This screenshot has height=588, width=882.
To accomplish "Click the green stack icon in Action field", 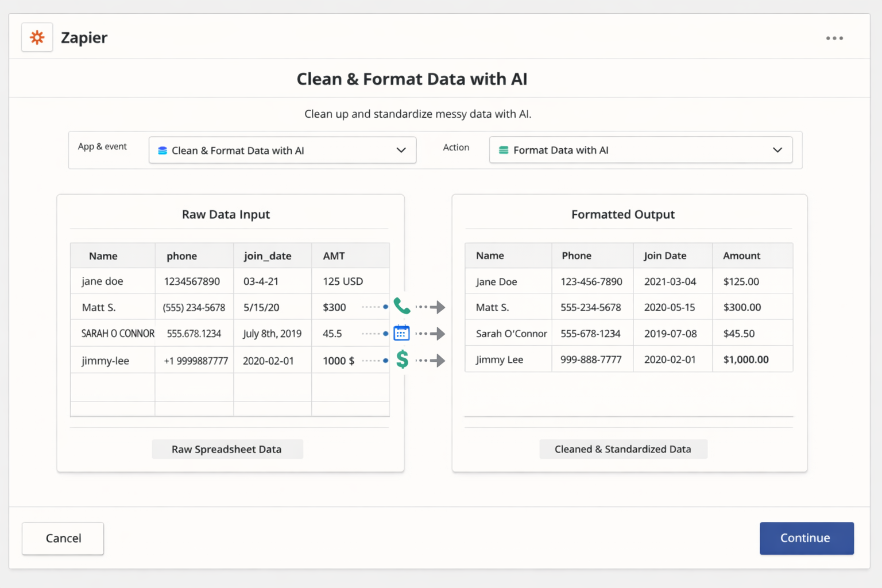I will tap(504, 150).
